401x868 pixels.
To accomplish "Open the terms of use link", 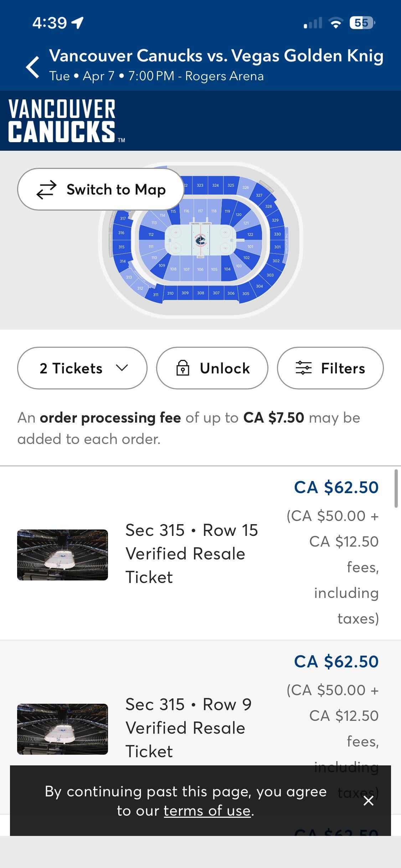I will (207, 811).
